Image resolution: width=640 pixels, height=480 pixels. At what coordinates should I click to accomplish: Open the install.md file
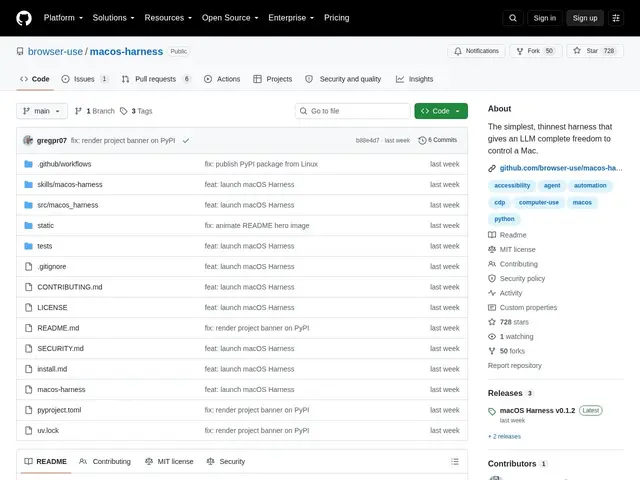[x=52, y=369]
